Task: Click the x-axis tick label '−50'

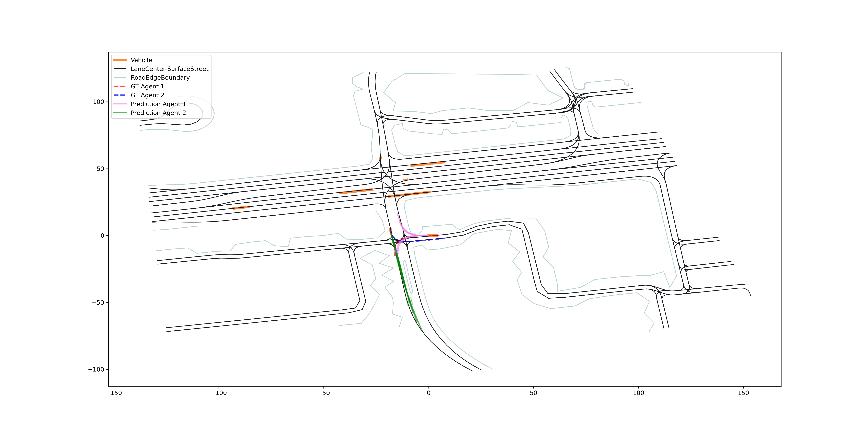Action: click(324, 393)
